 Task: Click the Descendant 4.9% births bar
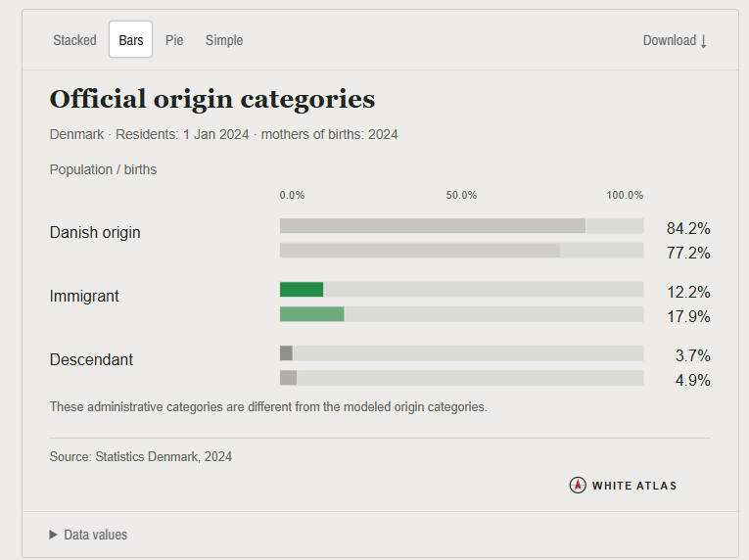(x=288, y=378)
